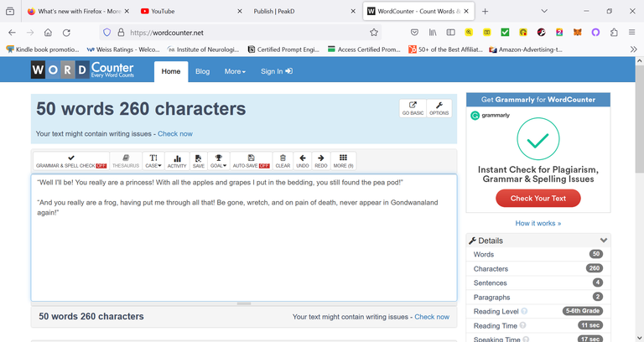Click the Go Basic button

pyautogui.click(x=413, y=108)
